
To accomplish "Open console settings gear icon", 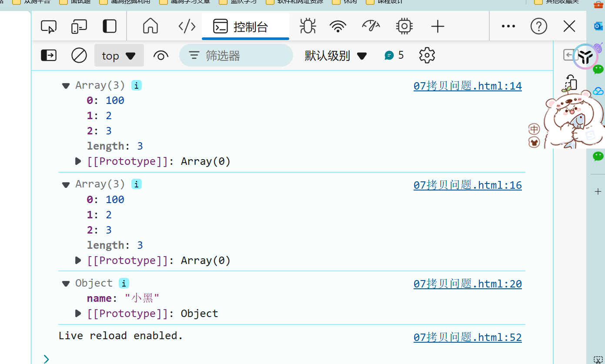I will tap(427, 55).
